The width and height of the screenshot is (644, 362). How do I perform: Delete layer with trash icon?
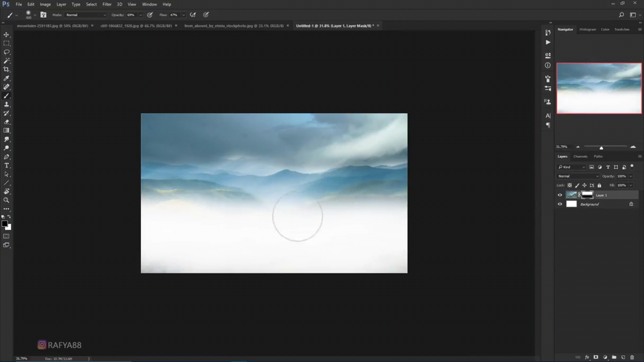pos(632,357)
